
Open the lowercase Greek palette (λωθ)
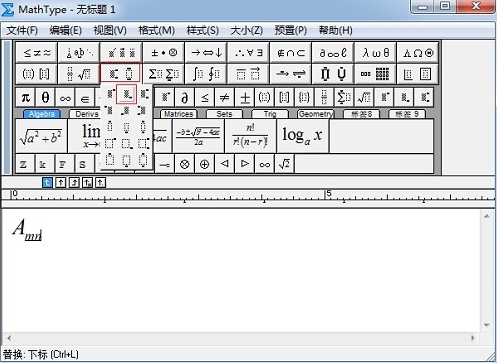[375, 53]
